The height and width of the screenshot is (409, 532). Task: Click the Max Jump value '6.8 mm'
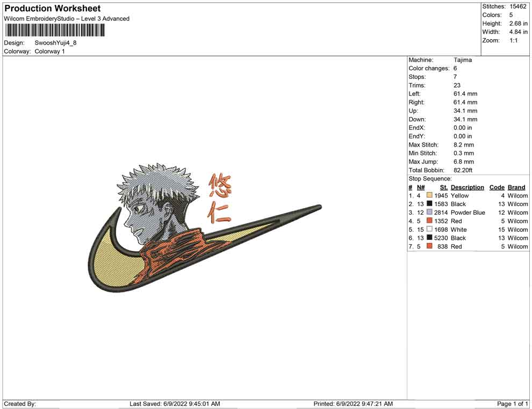(463, 162)
